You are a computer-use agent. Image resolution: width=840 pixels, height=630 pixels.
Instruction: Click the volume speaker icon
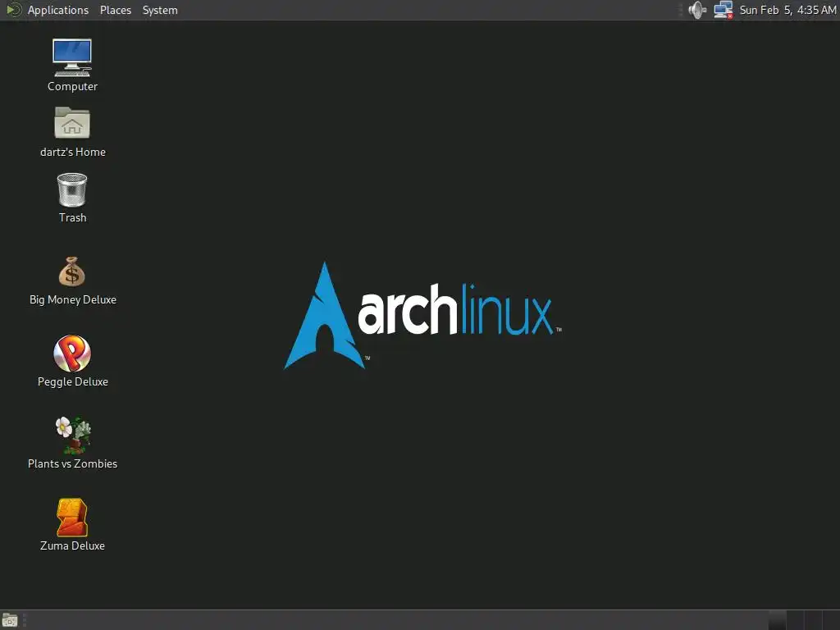click(697, 10)
